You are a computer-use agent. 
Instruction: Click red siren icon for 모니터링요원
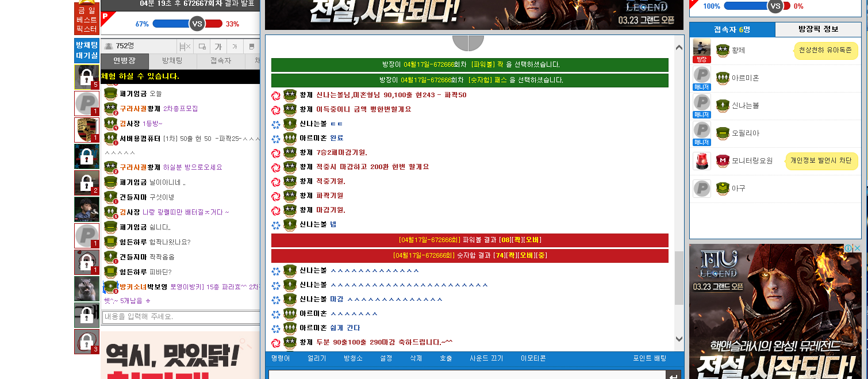(x=702, y=160)
